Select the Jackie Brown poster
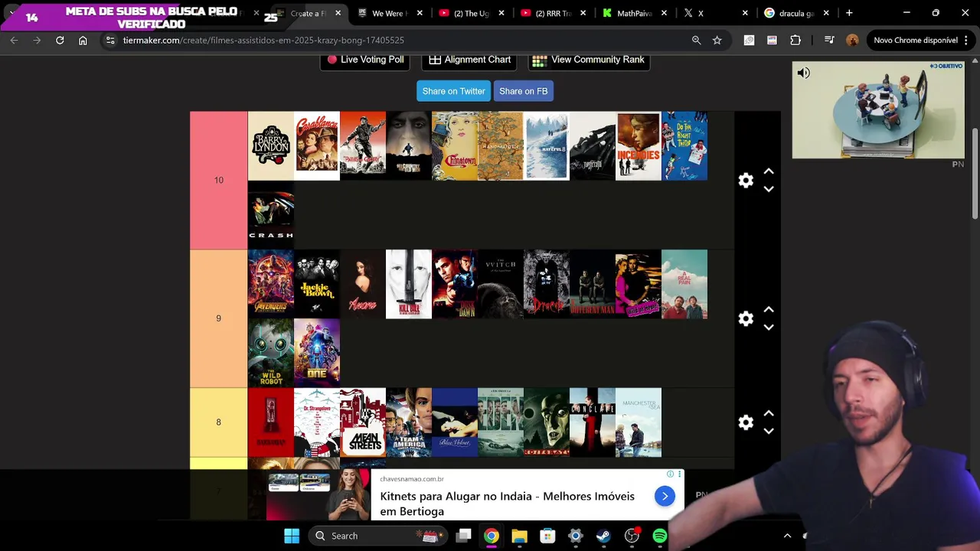980x551 pixels. click(317, 284)
